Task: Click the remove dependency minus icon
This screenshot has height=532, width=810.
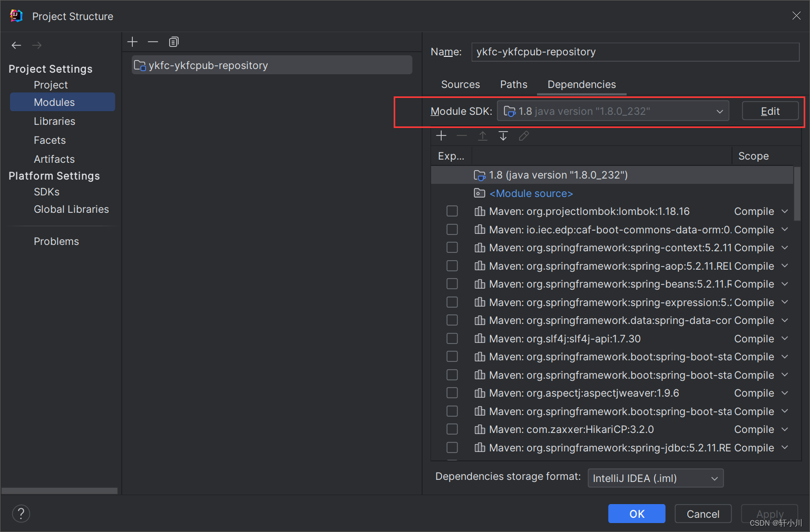Action: pyautogui.click(x=462, y=136)
